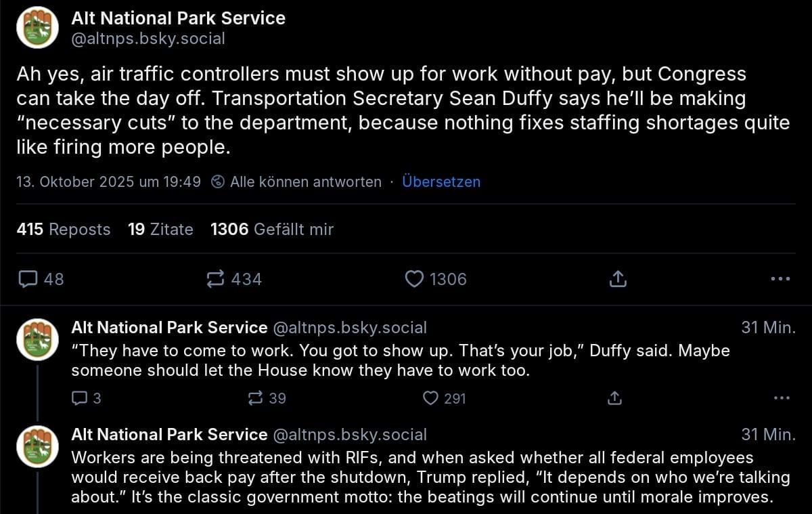Click the avatar on the Duffy quote reply
Viewport: 812px width, 514px height.
point(37,339)
